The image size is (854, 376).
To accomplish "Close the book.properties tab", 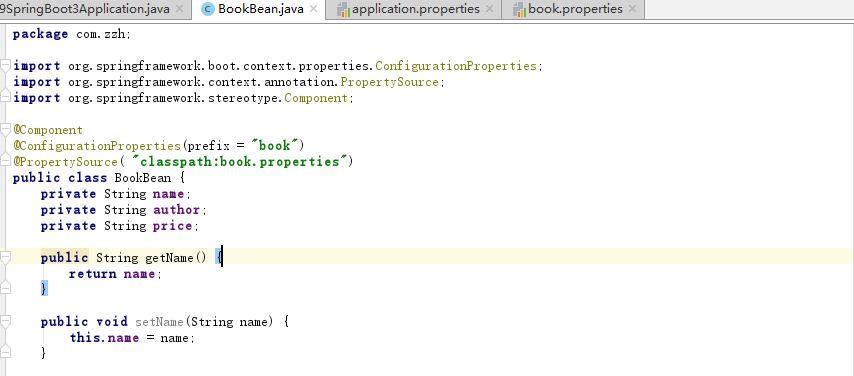I will click(632, 9).
